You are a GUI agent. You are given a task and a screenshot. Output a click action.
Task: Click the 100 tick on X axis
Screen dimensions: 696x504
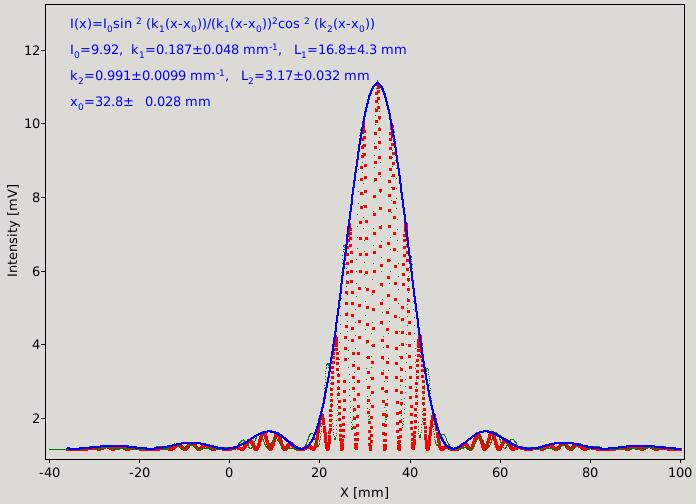click(680, 472)
